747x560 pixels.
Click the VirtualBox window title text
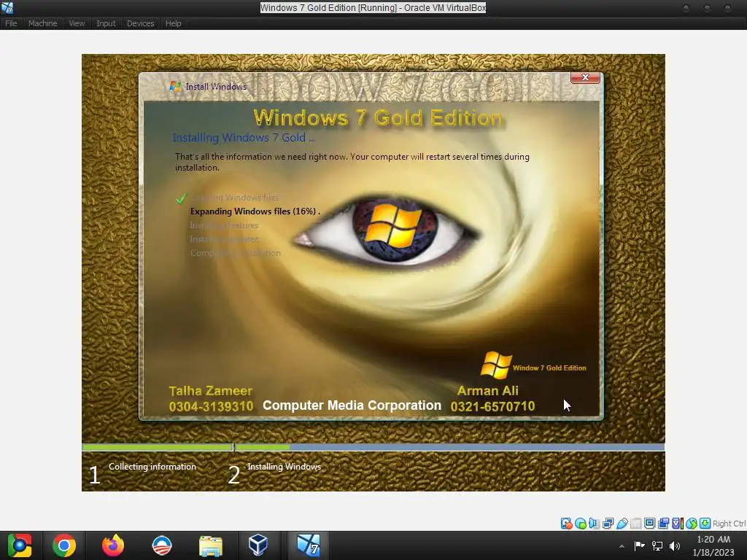[x=373, y=7]
